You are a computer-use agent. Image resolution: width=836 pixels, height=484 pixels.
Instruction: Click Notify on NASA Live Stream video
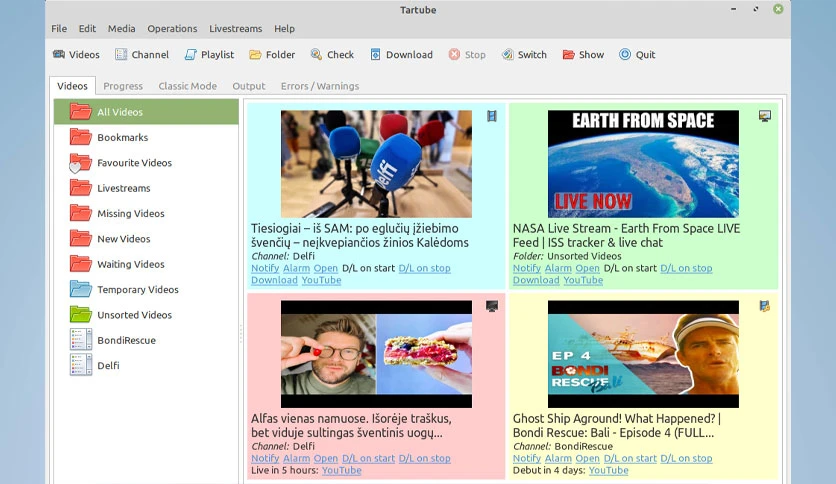tap(527, 268)
